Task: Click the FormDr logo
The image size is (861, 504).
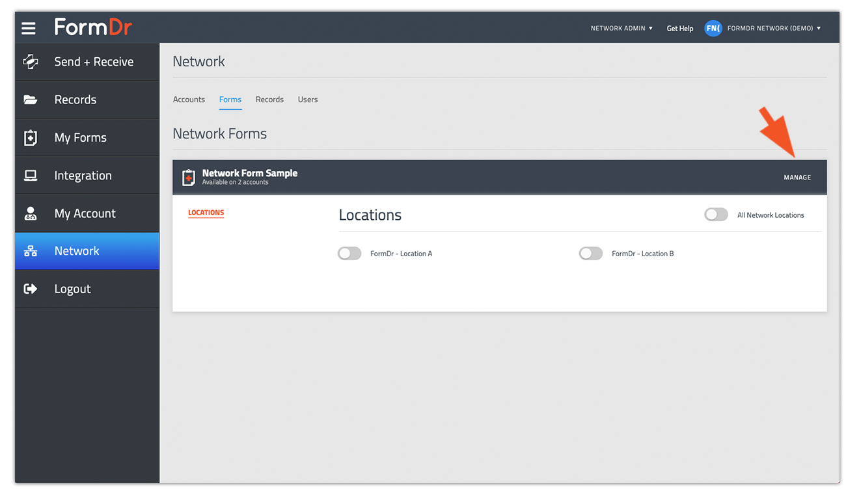Action: click(x=93, y=27)
